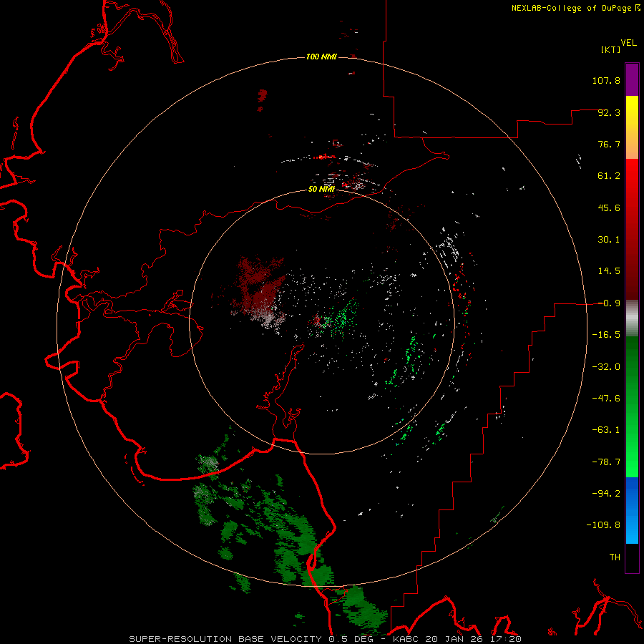Click the TH legend label
This screenshot has width=644, height=644.
click(x=615, y=557)
